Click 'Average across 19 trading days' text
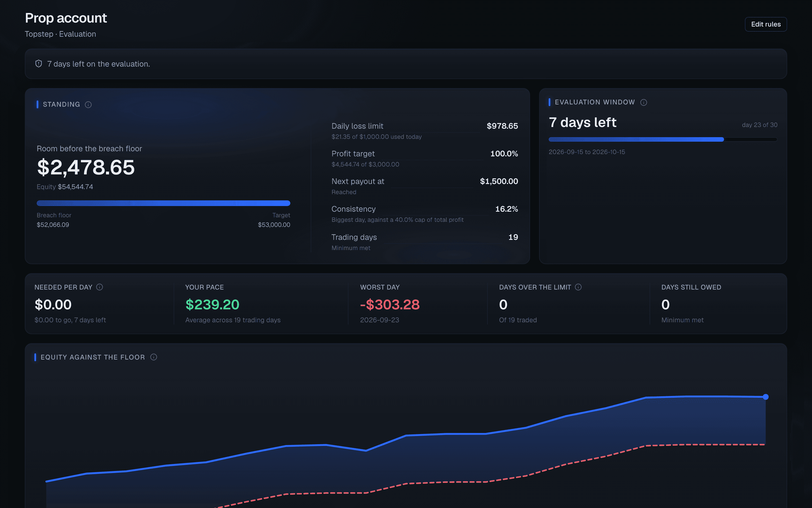Viewport: 812px width, 508px height. pyautogui.click(x=233, y=320)
